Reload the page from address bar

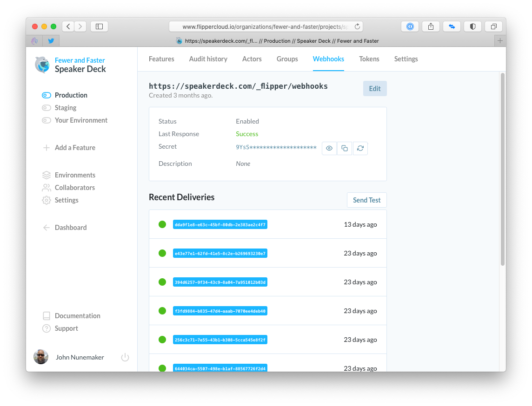click(357, 26)
